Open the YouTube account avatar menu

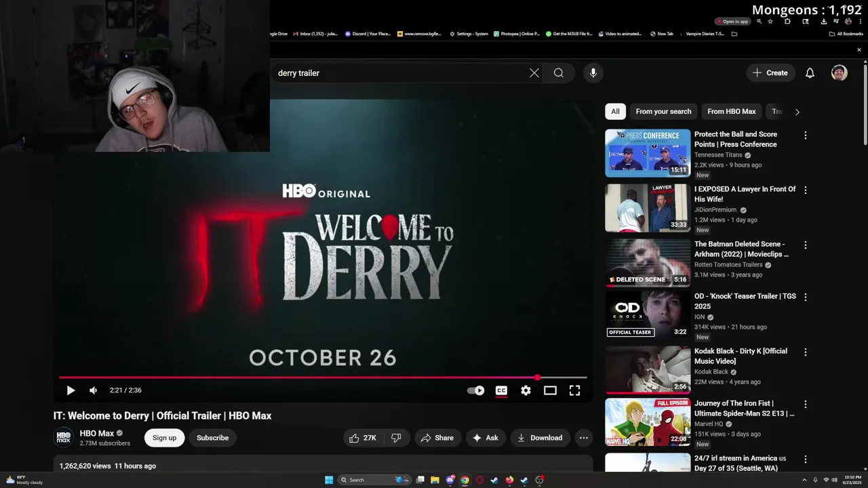(x=840, y=73)
